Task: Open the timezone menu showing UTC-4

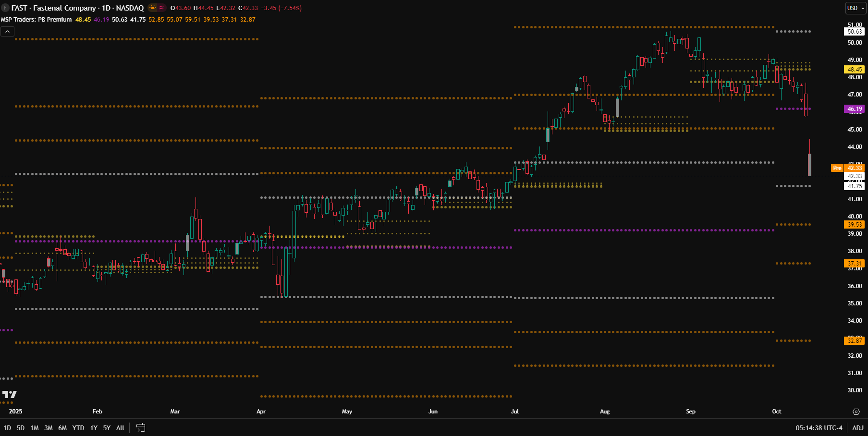Action: pyautogui.click(x=819, y=427)
